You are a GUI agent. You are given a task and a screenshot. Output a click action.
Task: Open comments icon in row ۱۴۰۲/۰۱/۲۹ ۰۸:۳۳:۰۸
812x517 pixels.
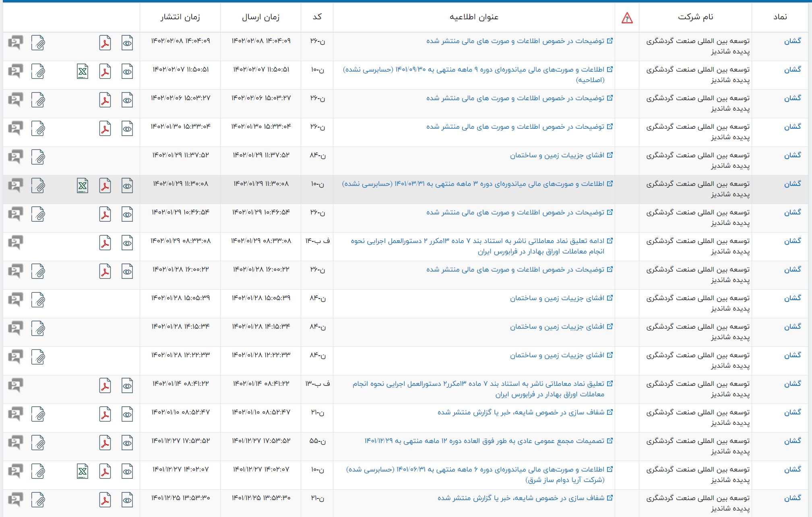tap(16, 242)
